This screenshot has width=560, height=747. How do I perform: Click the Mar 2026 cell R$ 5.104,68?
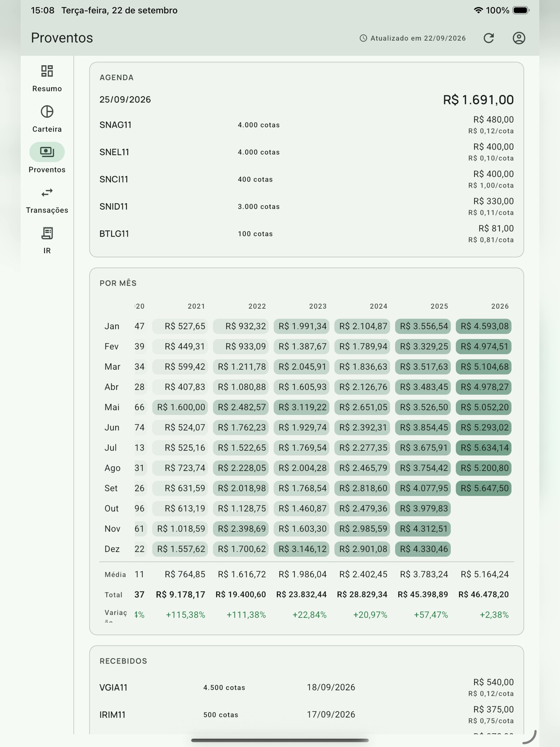coord(484,367)
